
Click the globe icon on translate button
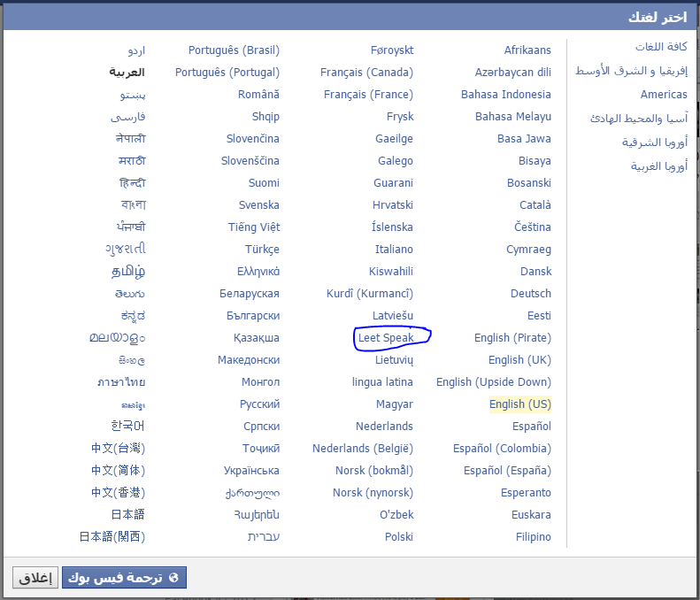pos(173,578)
